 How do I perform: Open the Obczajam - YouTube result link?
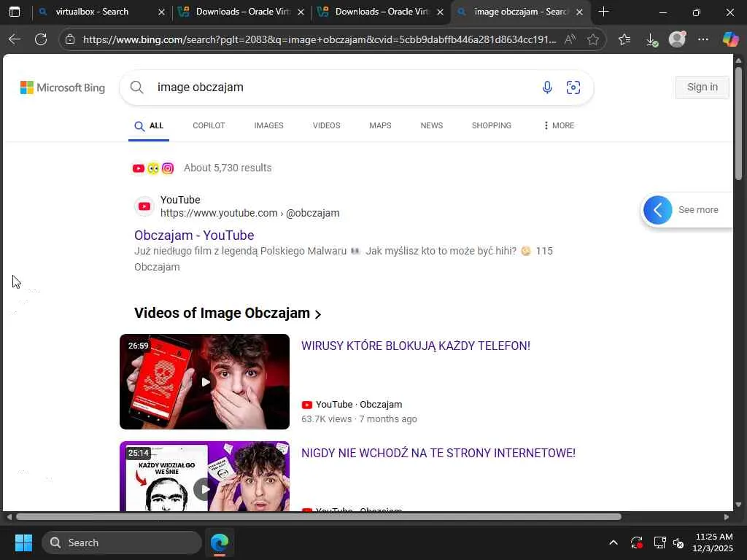click(194, 236)
